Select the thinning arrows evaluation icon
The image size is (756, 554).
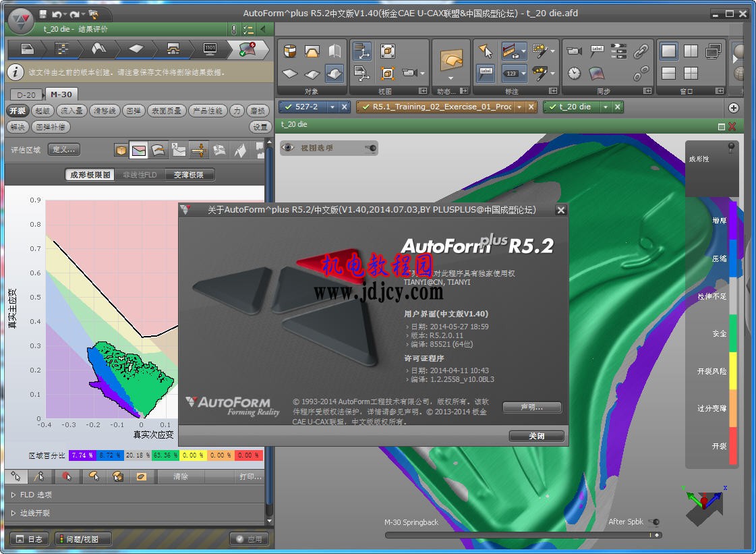199,150
